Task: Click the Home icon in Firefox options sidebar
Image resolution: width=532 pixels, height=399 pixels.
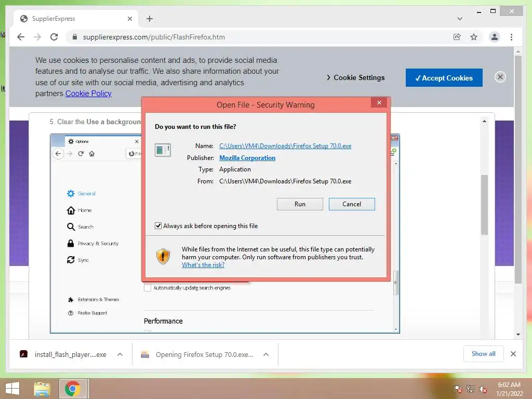Action: [x=71, y=210]
